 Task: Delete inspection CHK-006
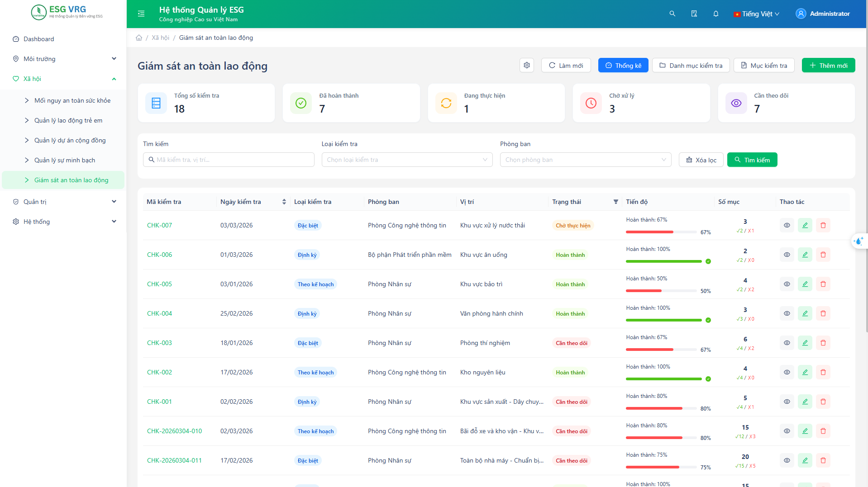[x=823, y=255]
